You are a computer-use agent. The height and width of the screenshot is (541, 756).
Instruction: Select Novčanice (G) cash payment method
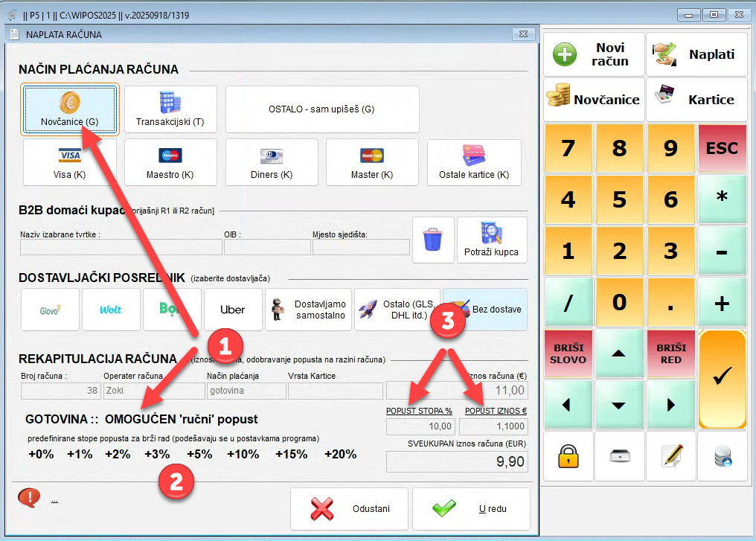pos(69,109)
